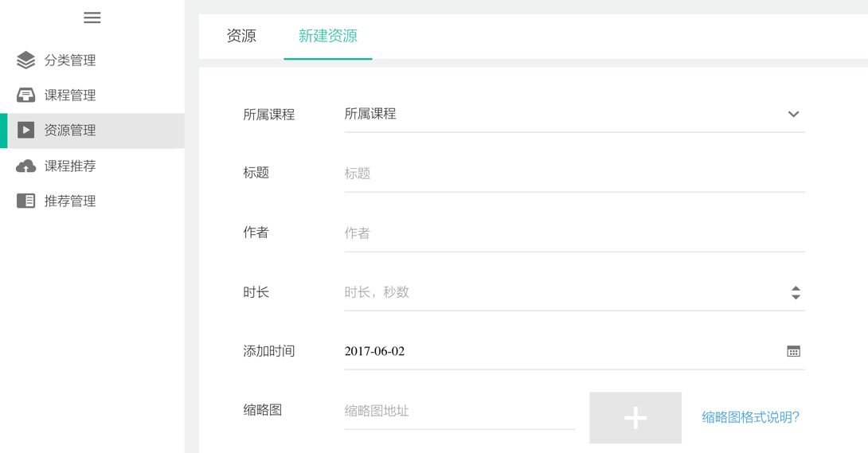Expand the 所属课程 dropdown chevron
The image size is (868, 453).
(793, 114)
